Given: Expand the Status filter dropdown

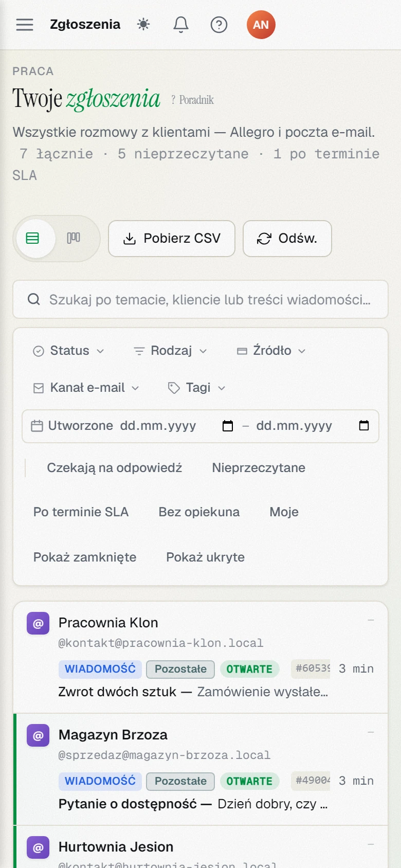Looking at the screenshot, I should pyautogui.click(x=68, y=351).
